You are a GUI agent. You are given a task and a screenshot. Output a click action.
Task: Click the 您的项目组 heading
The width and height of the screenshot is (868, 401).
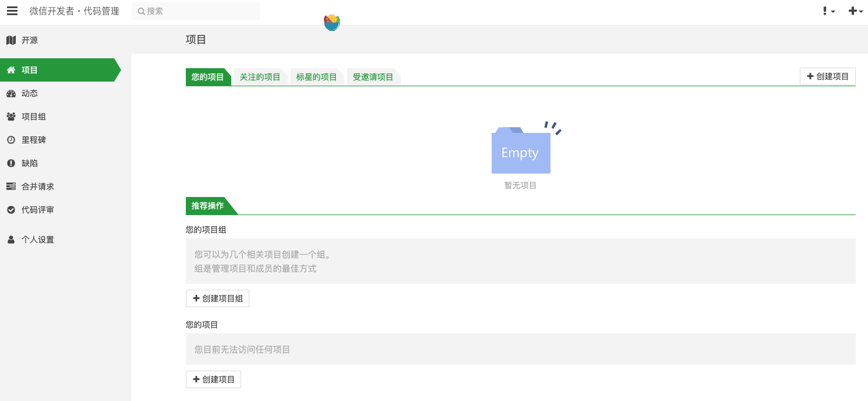pyautogui.click(x=206, y=230)
